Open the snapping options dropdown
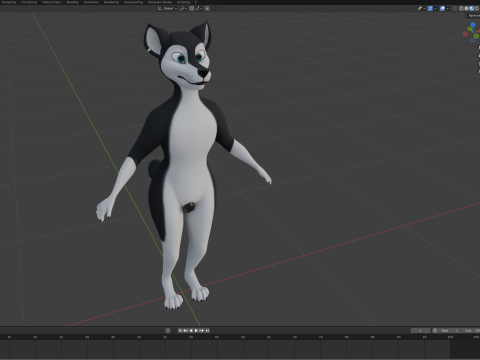This screenshot has height=360, width=480. click(x=199, y=8)
